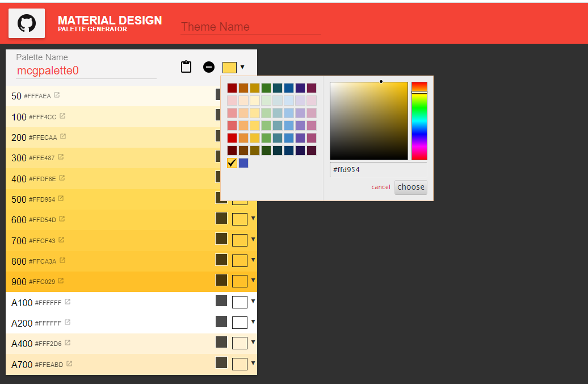
Task: Click cancel in the color picker
Action: coord(381,187)
